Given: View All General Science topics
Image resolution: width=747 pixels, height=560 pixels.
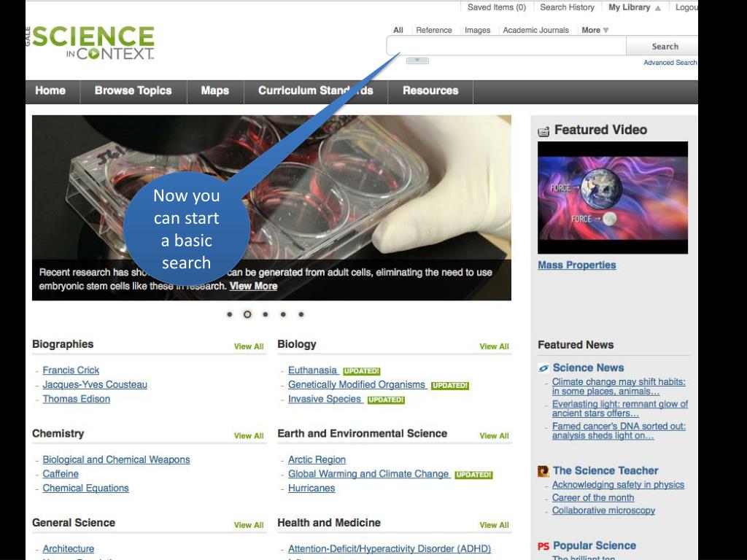Looking at the screenshot, I should (x=249, y=525).
